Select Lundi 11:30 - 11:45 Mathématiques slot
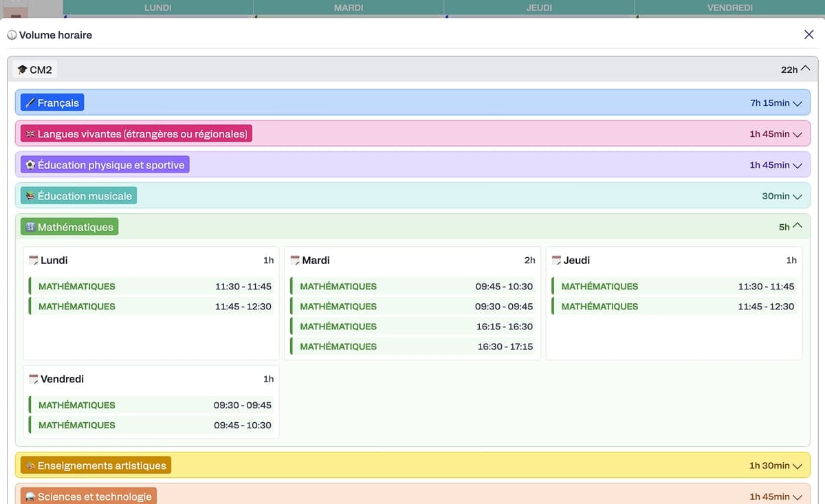This screenshot has width=825, height=504. pyautogui.click(x=151, y=287)
